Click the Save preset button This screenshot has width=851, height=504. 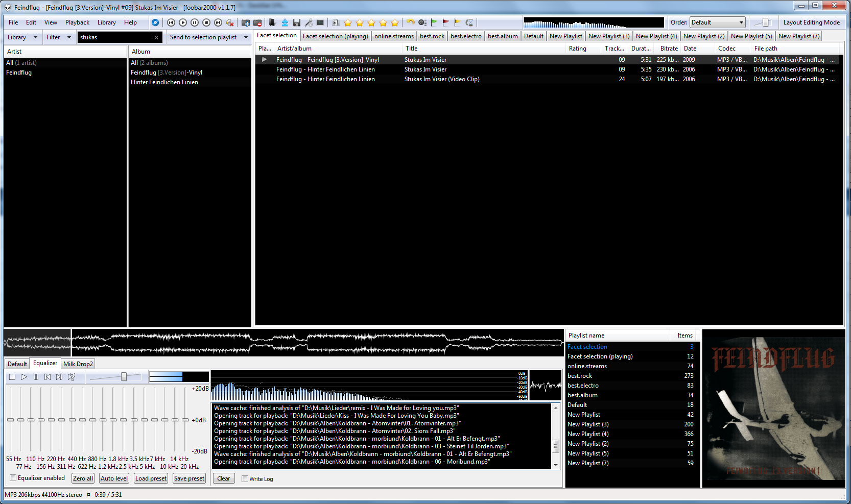[189, 478]
